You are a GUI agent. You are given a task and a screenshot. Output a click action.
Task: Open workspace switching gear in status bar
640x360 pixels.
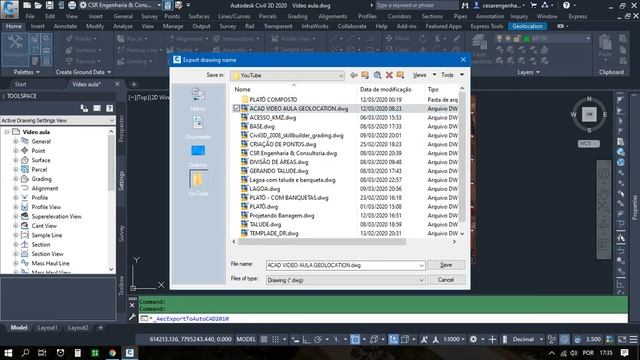point(473,339)
